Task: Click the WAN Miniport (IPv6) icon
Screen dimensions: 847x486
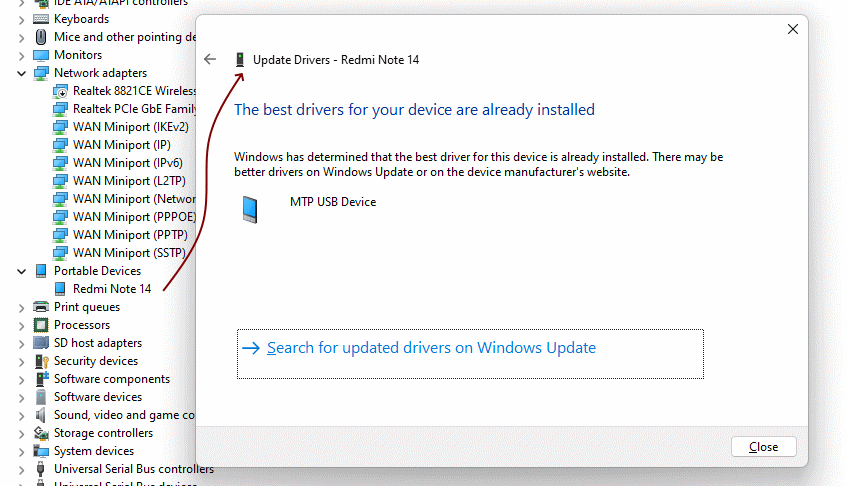Action: click(x=60, y=163)
